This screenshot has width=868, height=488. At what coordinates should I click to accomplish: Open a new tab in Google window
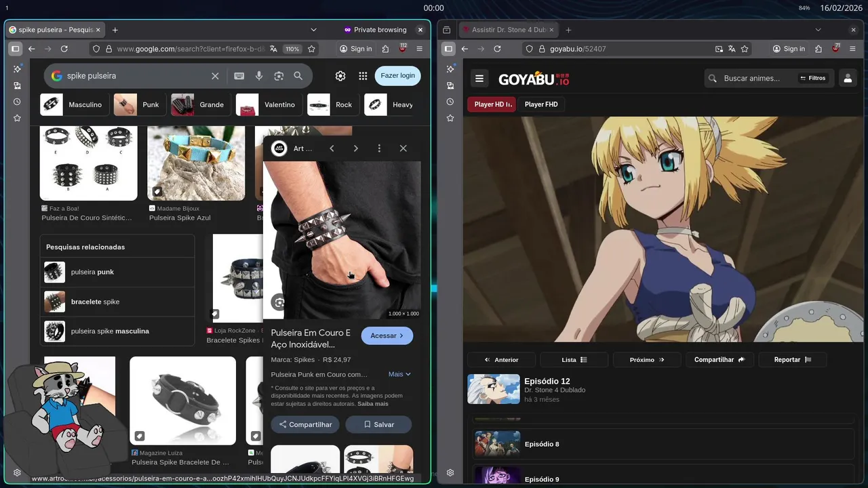coord(115,30)
